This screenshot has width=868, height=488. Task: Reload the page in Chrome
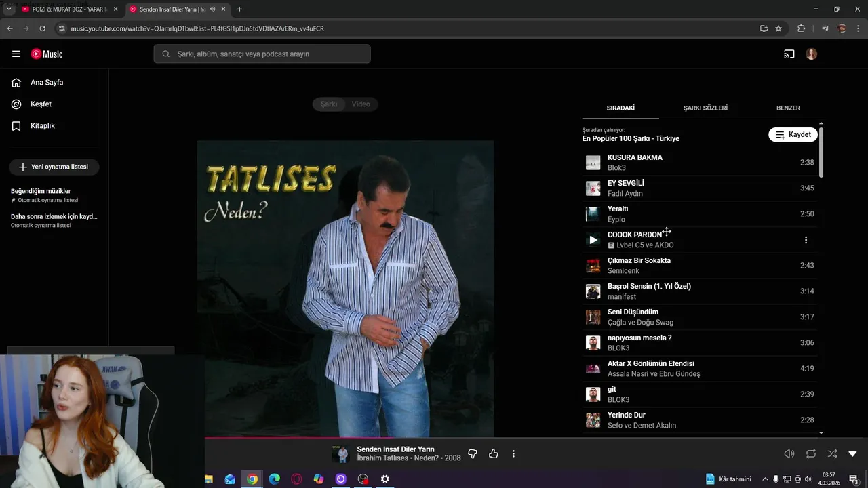[42, 28]
